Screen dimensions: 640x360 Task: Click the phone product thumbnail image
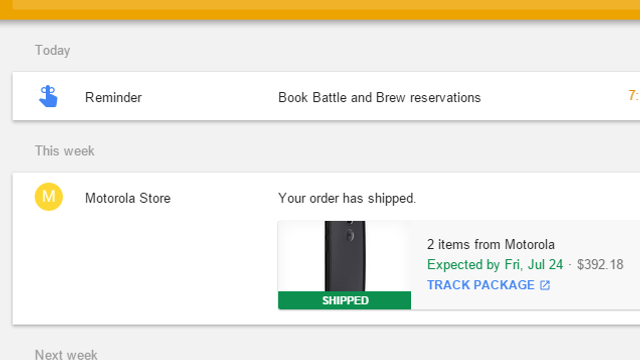[344, 256]
